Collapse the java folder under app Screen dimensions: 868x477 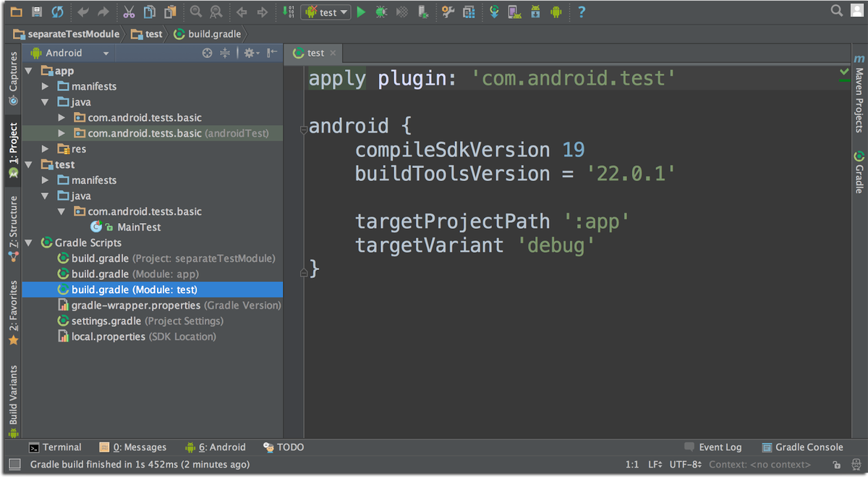(45, 102)
